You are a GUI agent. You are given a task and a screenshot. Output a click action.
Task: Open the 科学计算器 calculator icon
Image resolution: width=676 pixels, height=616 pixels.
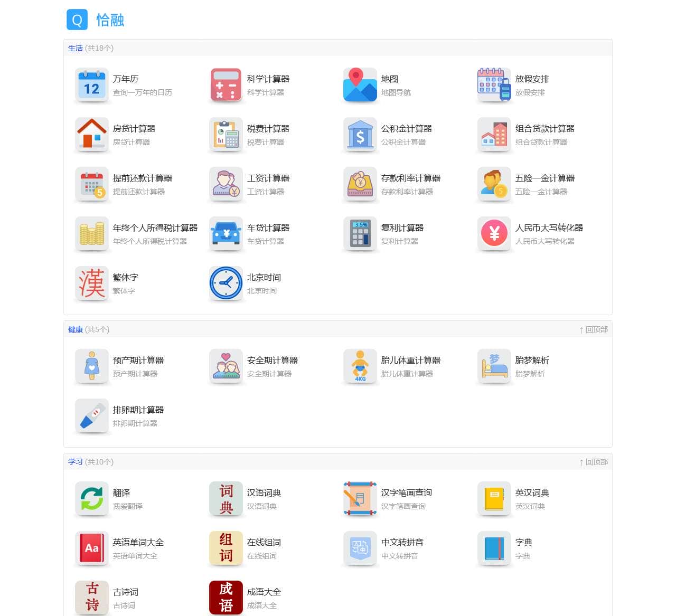point(226,84)
